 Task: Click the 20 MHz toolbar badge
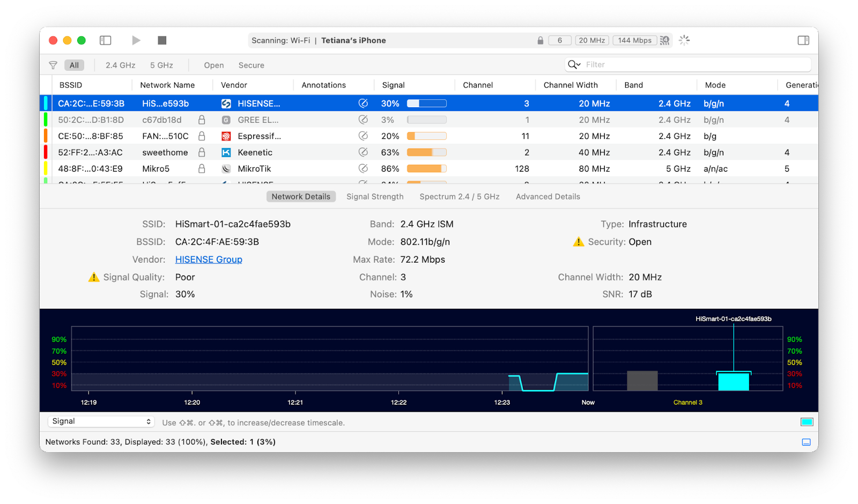coord(592,40)
